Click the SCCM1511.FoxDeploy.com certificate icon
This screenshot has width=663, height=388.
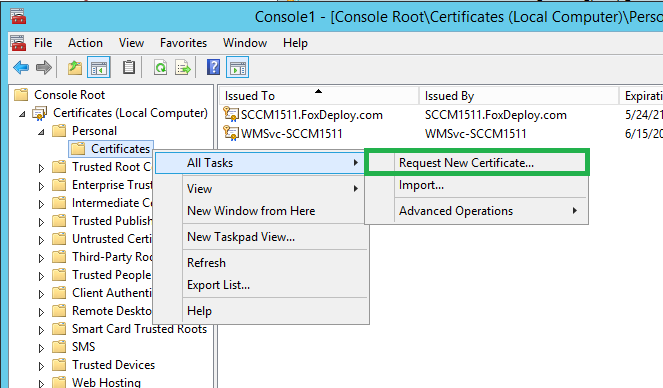point(231,115)
